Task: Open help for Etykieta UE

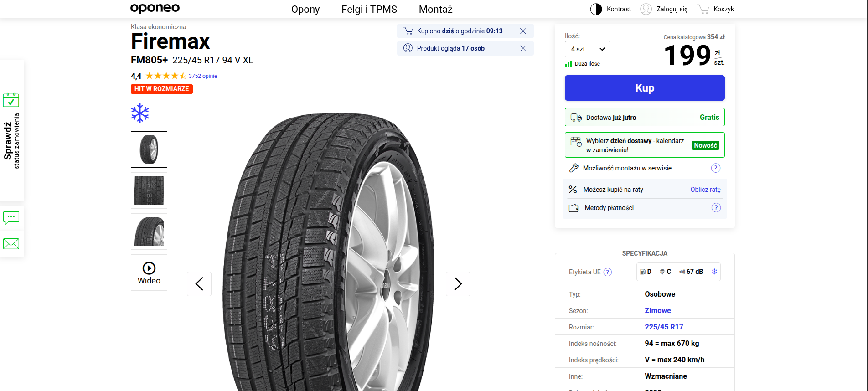Action: 608,272
